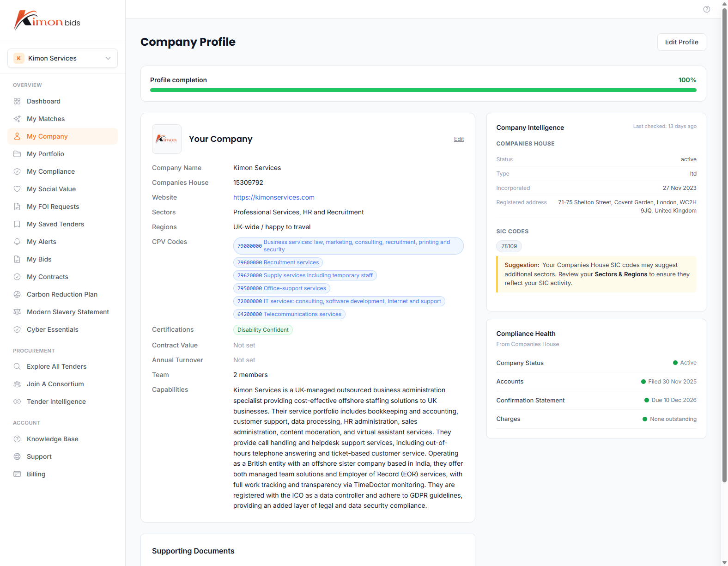The image size is (728, 566).
Task: Click the My FOI Requests document icon
Action: 17,207
